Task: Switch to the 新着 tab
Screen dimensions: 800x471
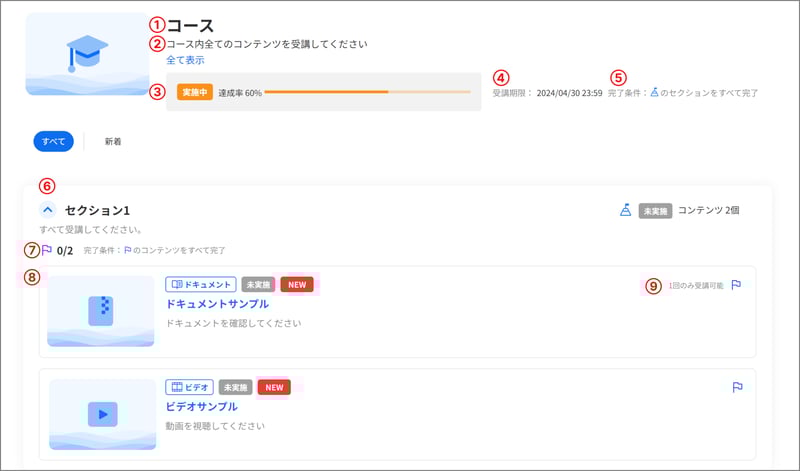Action: pyautogui.click(x=113, y=142)
